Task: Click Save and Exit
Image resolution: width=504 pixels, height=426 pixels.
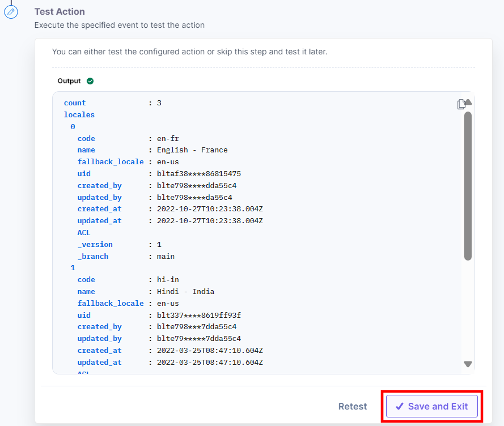Action: click(x=432, y=406)
